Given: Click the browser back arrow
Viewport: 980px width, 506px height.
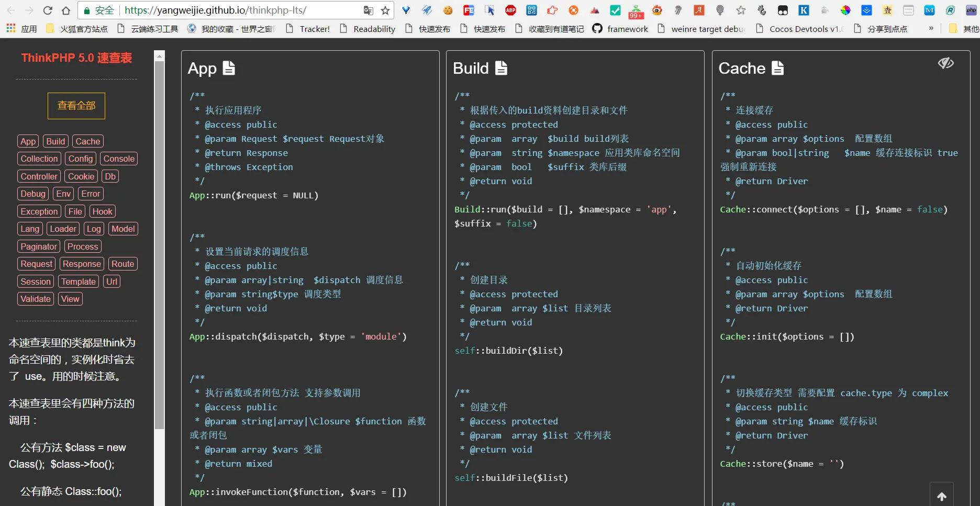Looking at the screenshot, I should point(11,10).
